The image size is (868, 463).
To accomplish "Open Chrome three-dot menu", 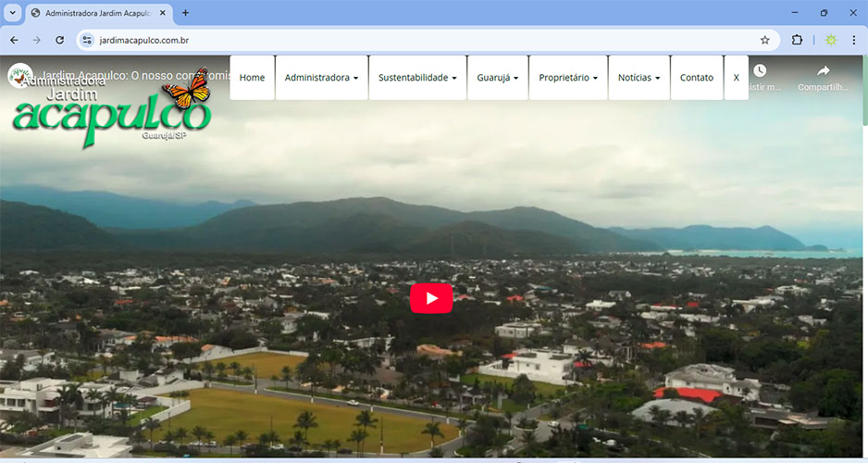I will tap(854, 40).
